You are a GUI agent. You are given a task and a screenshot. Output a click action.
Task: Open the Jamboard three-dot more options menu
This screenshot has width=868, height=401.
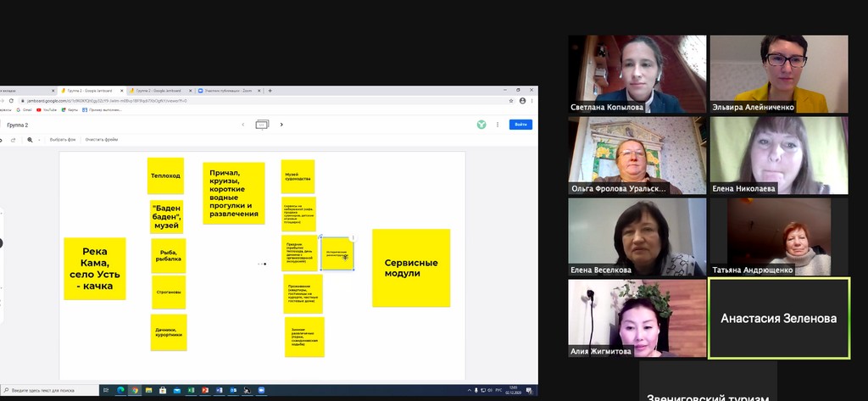point(498,125)
